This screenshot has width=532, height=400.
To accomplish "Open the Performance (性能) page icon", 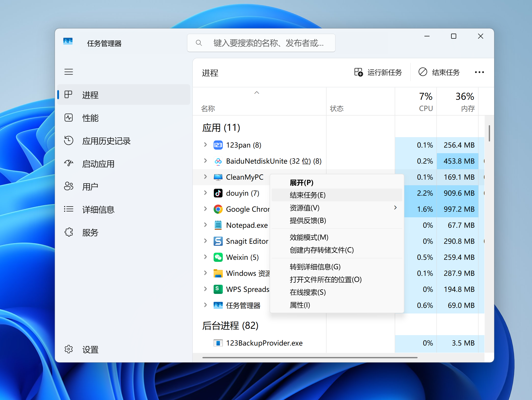I will pos(69,118).
